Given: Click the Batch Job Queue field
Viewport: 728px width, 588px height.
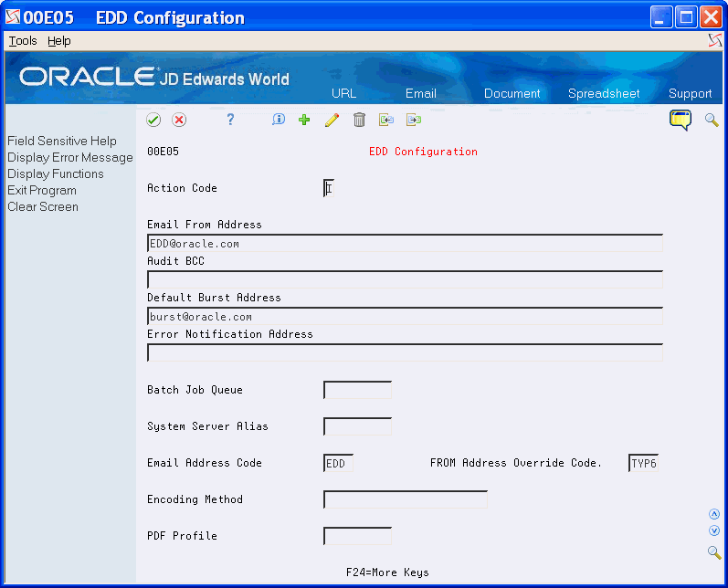Looking at the screenshot, I should click(x=357, y=390).
